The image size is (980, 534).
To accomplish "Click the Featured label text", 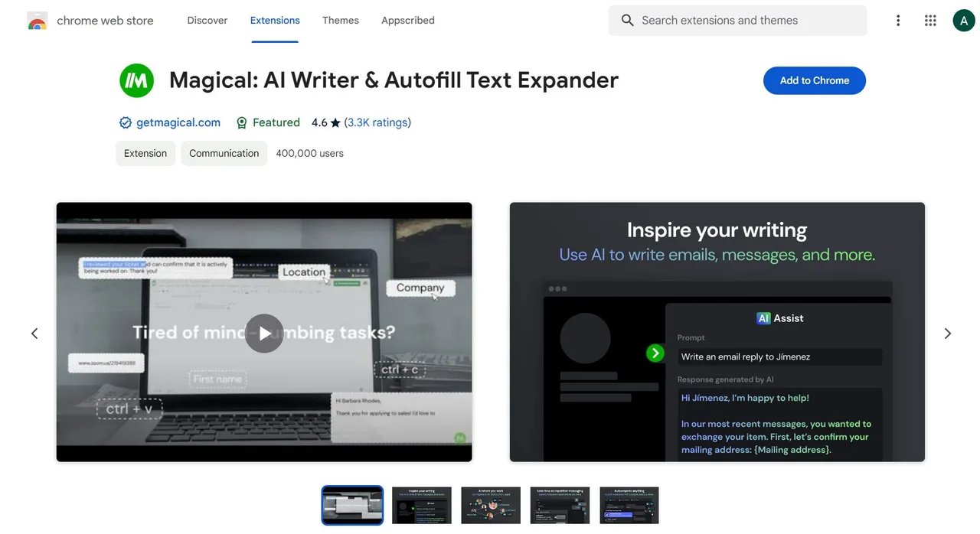I will coord(276,122).
